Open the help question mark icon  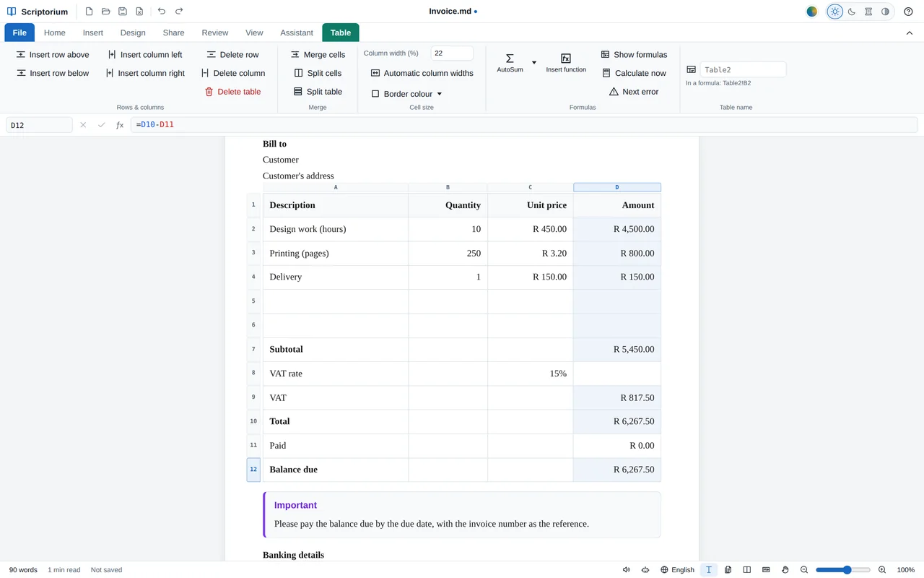pos(909,12)
